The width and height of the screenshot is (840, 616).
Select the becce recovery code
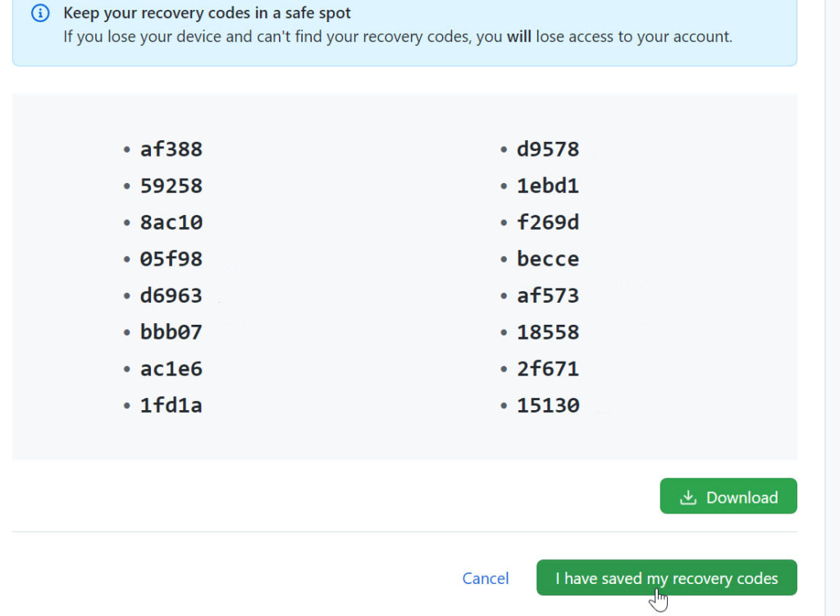548,259
